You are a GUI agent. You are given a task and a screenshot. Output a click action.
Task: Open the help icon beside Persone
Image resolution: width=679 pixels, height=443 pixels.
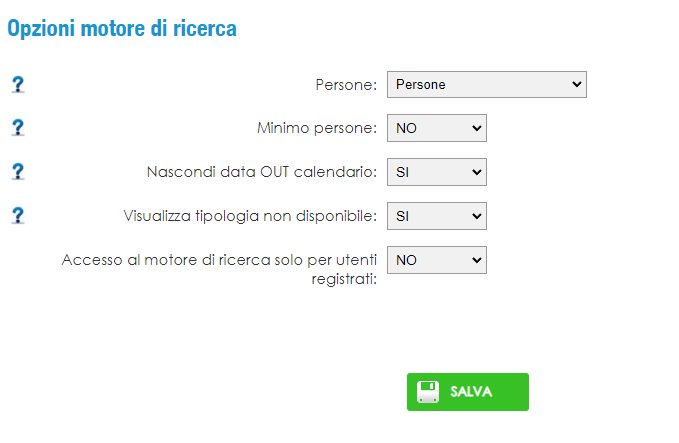[18, 84]
